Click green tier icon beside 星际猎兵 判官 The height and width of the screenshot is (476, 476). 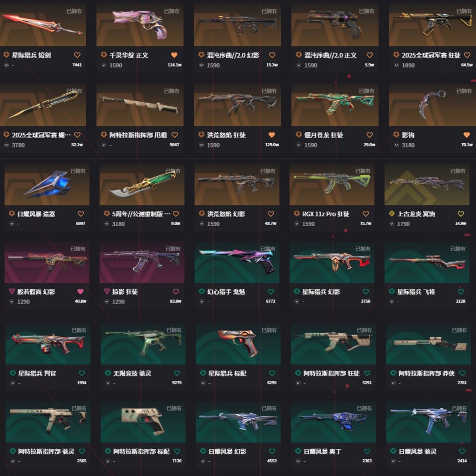click(x=13, y=373)
